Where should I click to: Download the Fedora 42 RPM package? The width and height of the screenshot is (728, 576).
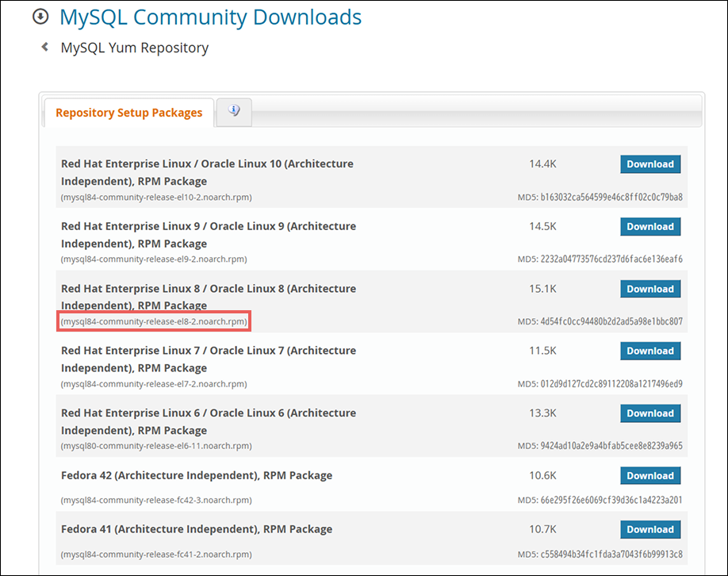point(649,476)
